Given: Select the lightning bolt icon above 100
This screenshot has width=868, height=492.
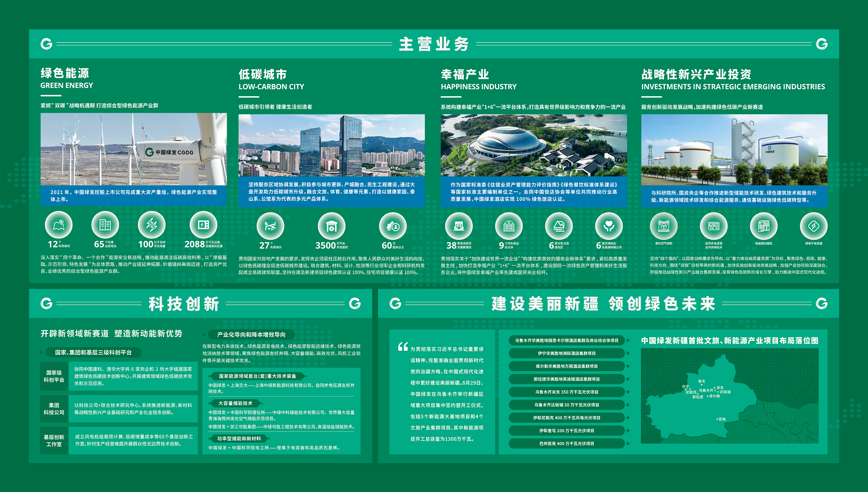Looking at the screenshot, I should click(151, 225).
